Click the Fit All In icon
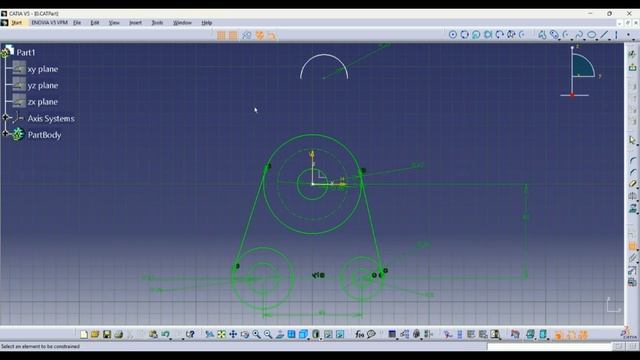Viewport: 640px width, 360px height. [x=221, y=335]
